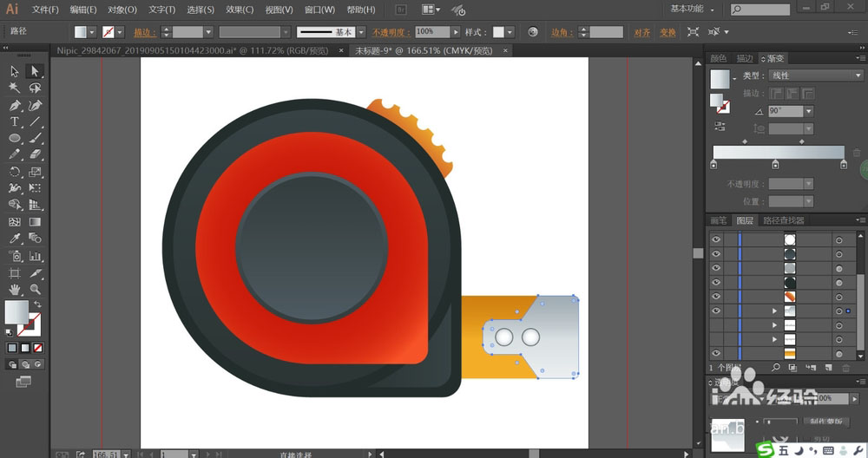Select the Lasso tool
Image resolution: width=868 pixels, height=458 pixels.
coord(35,88)
